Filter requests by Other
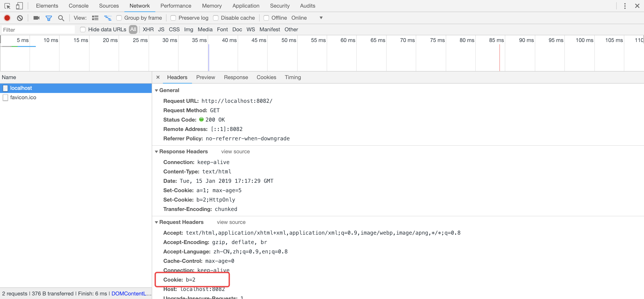 [x=291, y=29]
